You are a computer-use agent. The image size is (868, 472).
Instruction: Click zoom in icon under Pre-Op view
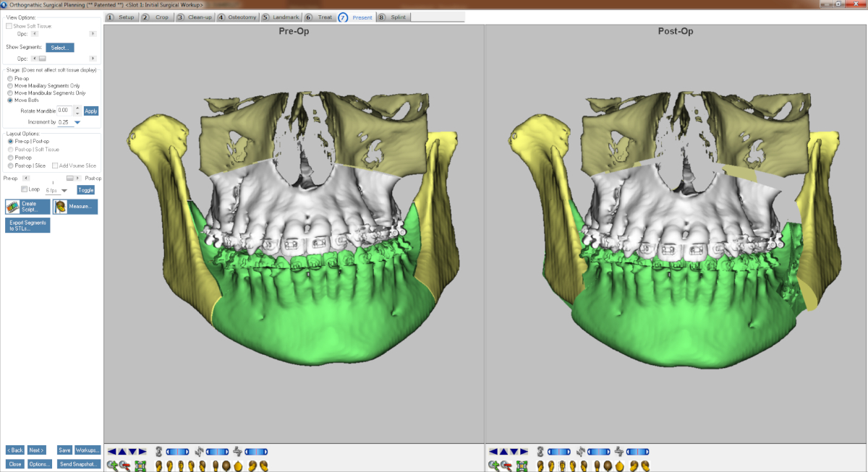click(x=112, y=465)
